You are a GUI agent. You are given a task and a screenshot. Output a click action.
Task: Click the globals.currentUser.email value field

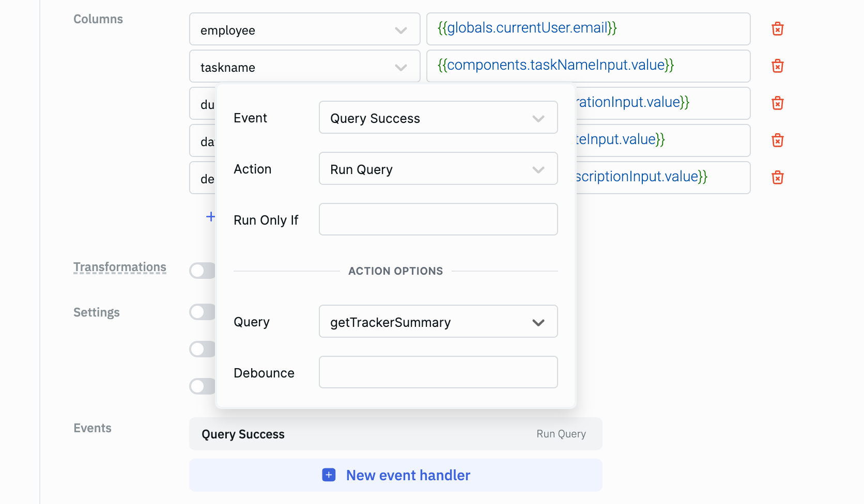tap(588, 29)
